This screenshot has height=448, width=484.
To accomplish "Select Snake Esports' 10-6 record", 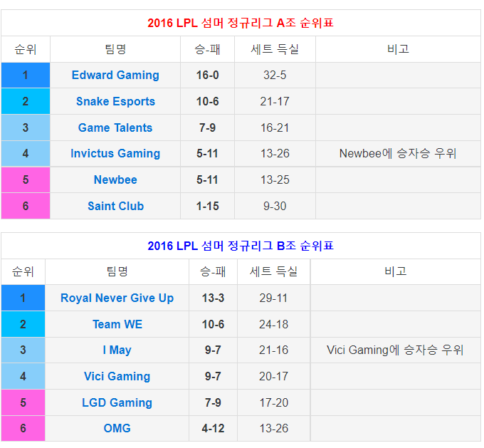I will click(x=207, y=101).
